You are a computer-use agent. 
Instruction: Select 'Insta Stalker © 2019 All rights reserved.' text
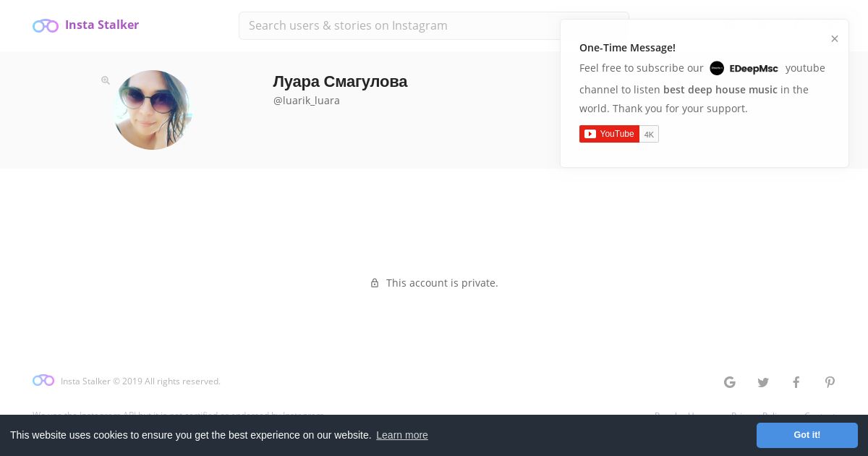[x=140, y=381]
